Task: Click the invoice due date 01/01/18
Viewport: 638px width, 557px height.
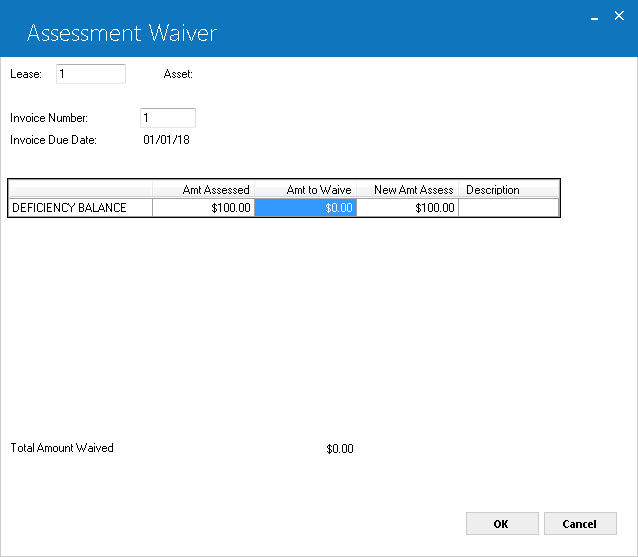Action: coord(166,140)
